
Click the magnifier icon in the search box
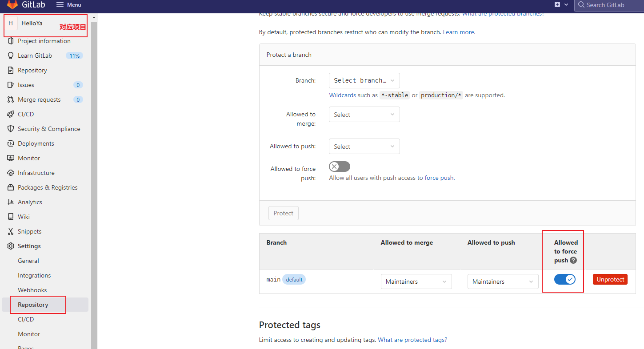[581, 5]
